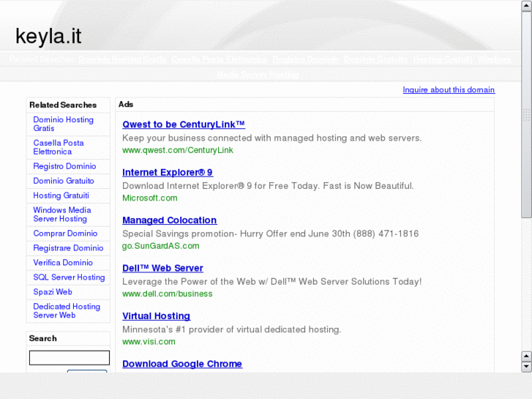
Task: Open the Virtual Hosting ad title
Action: click(x=156, y=316)
